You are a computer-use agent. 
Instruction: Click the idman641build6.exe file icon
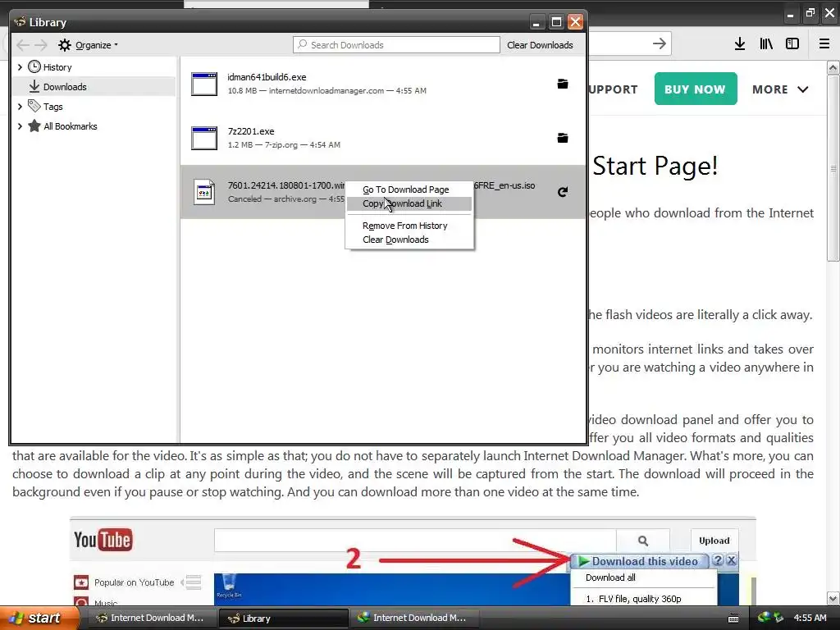coord(204,84)
